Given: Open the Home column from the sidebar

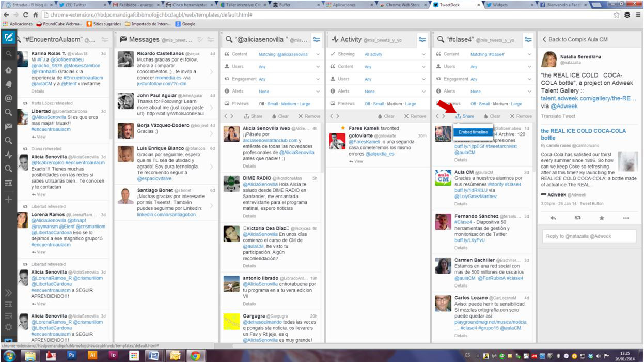Looking at the screenshot, I should point(8,70).
